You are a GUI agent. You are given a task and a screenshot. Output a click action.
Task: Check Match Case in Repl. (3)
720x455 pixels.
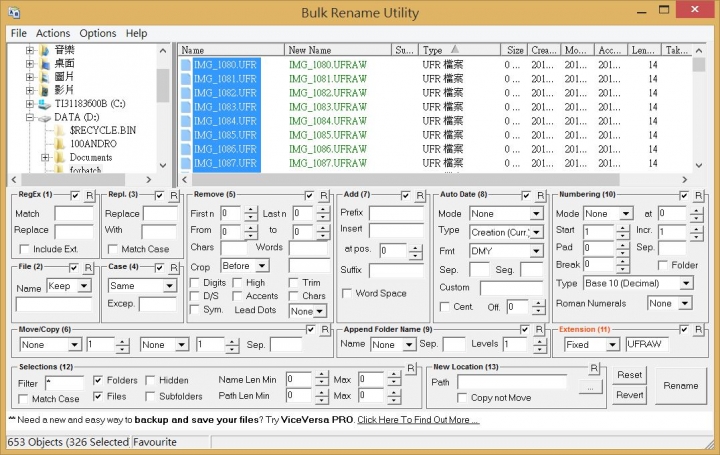pyautogui.click(x=112, y=249)
